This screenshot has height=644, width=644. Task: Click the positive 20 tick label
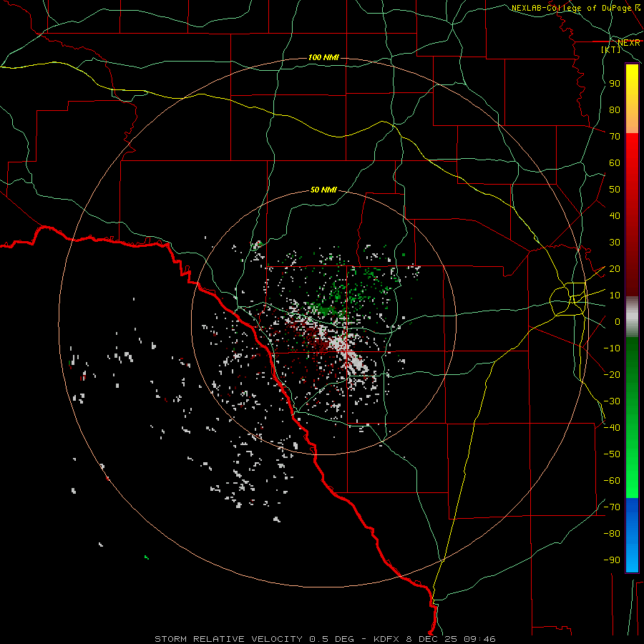point(615,268)
